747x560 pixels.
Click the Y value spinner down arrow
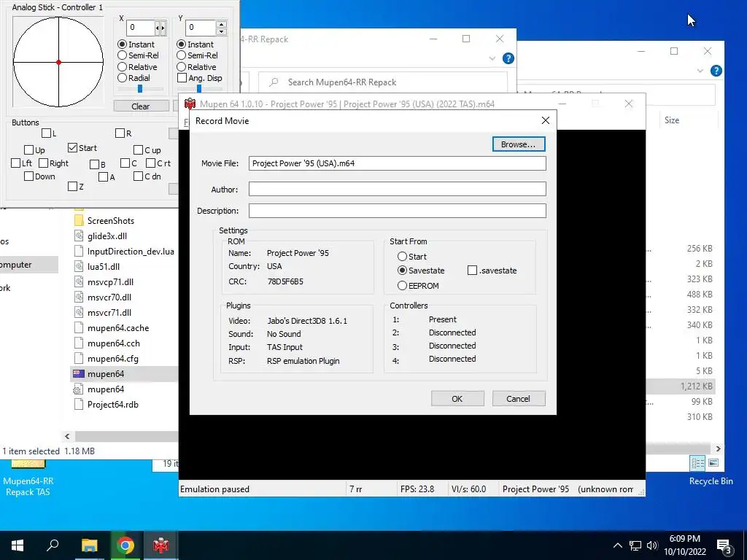(x=221, y=31)
